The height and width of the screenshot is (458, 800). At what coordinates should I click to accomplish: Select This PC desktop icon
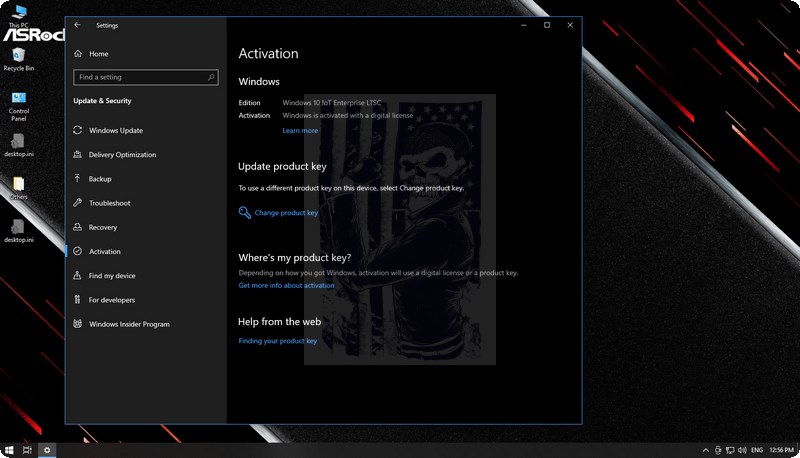click(18, 16)
